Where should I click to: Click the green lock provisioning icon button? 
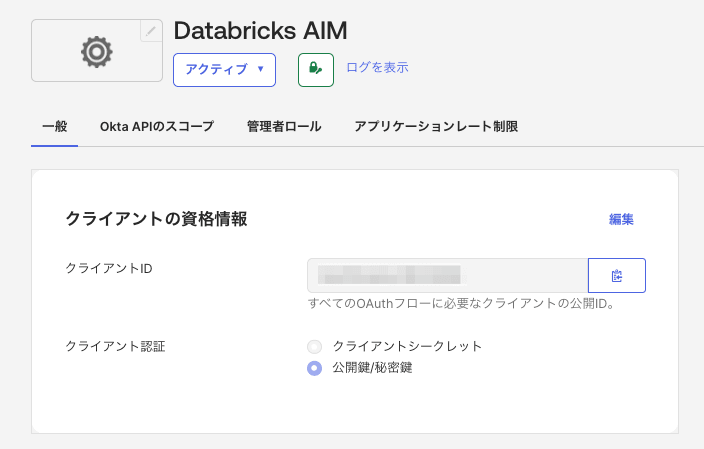point(316,70)
